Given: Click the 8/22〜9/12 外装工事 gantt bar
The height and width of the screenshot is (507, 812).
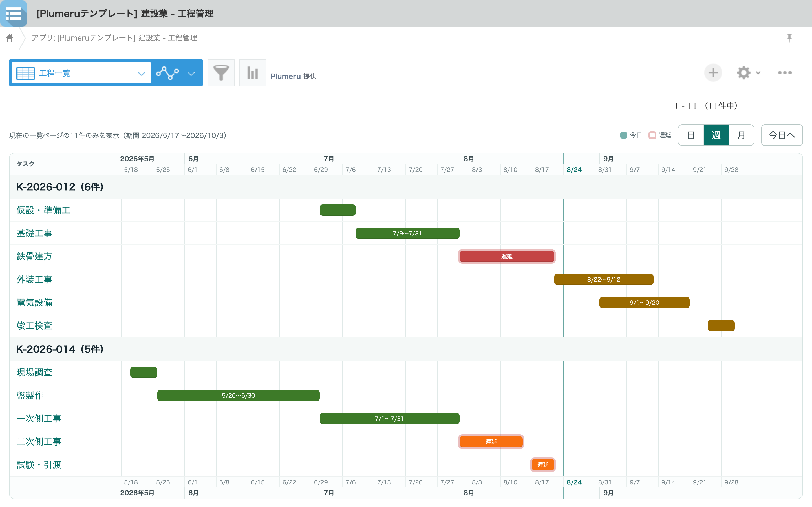Looking at the screenshot, I should coord(604,280).
